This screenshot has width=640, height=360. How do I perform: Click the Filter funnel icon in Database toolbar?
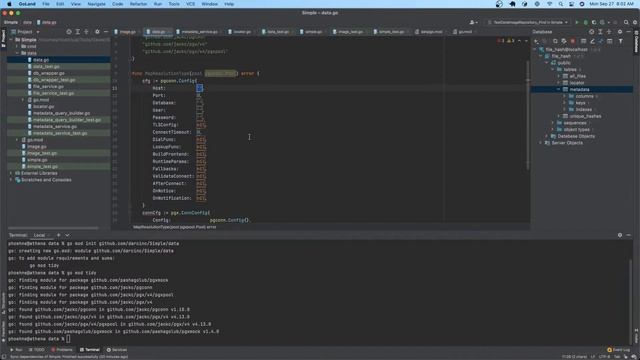pos(620,41)
